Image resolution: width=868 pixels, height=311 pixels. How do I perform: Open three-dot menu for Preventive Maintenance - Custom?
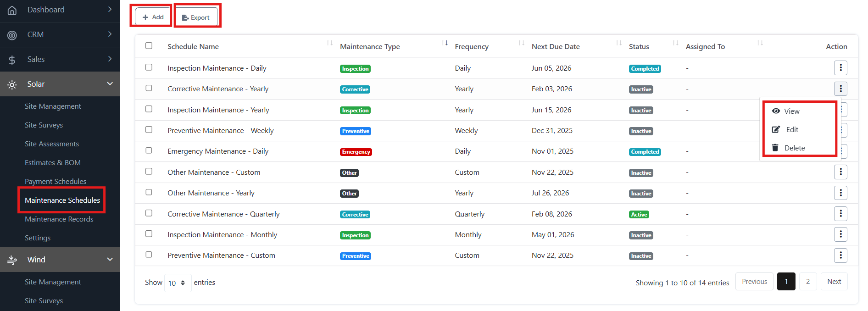coord(840,255)
